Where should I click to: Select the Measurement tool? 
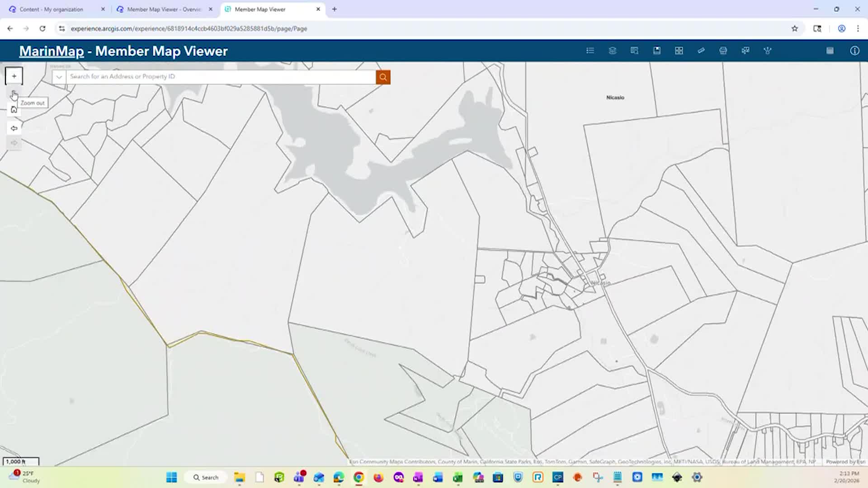click(701, 51)
